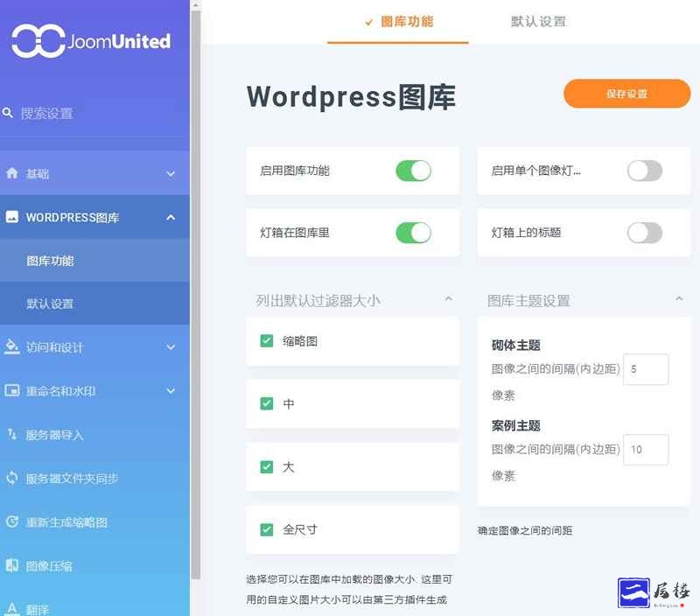Click the search magnifier icon

pos(8,113)
